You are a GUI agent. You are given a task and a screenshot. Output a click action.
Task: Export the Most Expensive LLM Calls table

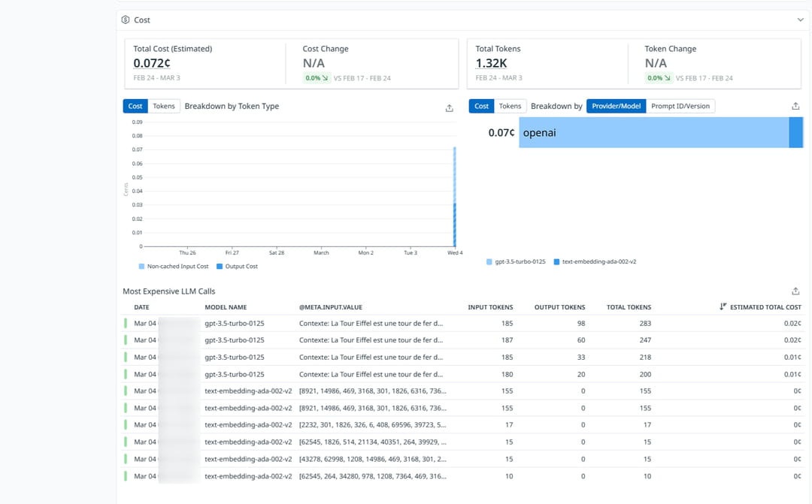(x=795, y=291)
